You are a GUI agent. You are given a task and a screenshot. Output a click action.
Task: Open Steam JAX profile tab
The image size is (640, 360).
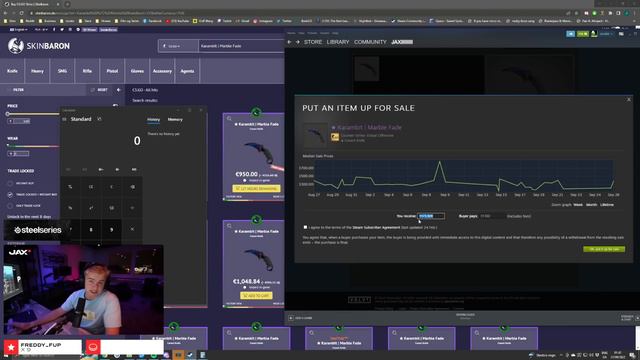coord(402,42)
